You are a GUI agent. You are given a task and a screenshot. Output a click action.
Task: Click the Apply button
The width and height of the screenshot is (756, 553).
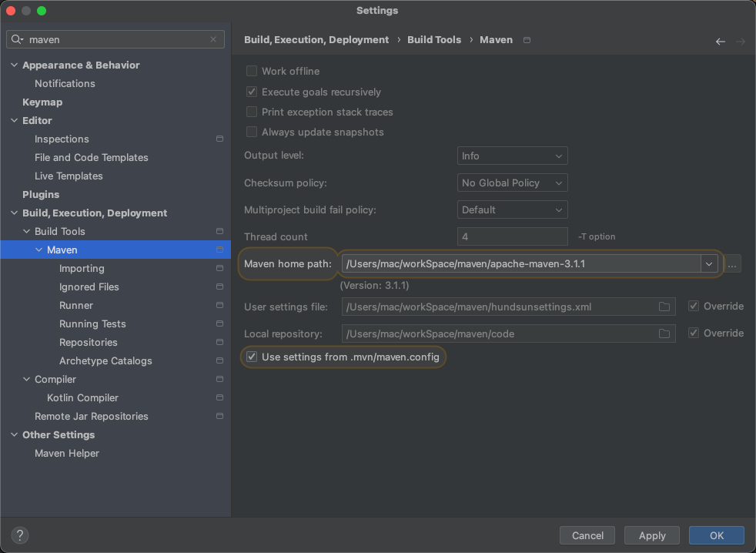pos(652,535)
